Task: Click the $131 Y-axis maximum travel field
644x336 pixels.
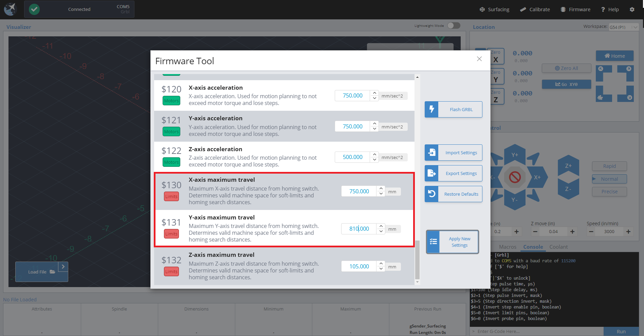Action: pos(359,229)
